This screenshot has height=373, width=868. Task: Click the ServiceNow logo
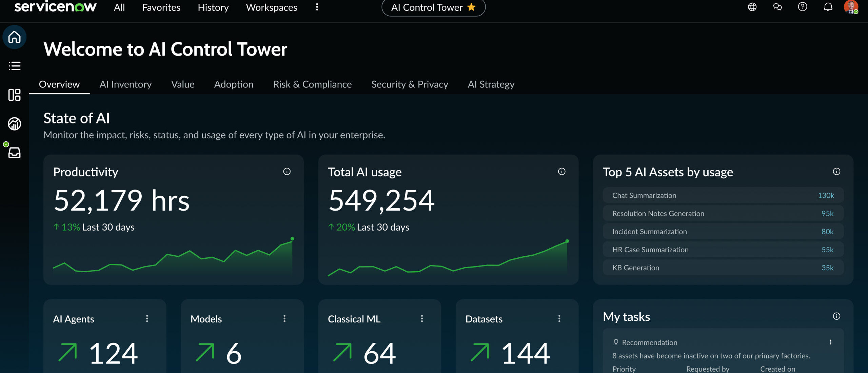click(x=55, y=7)
